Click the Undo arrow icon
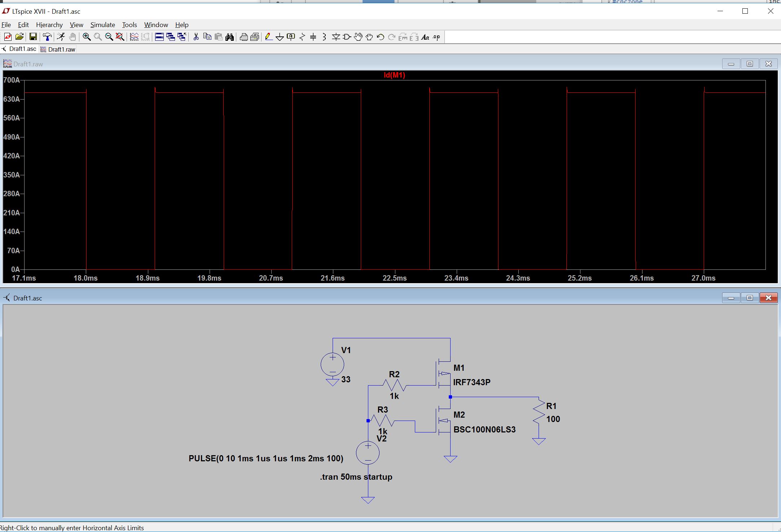 tap(380, 37)
